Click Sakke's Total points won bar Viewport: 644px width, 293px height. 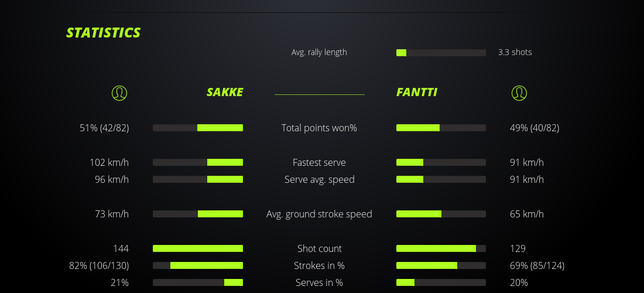click(x=198, y=128)
